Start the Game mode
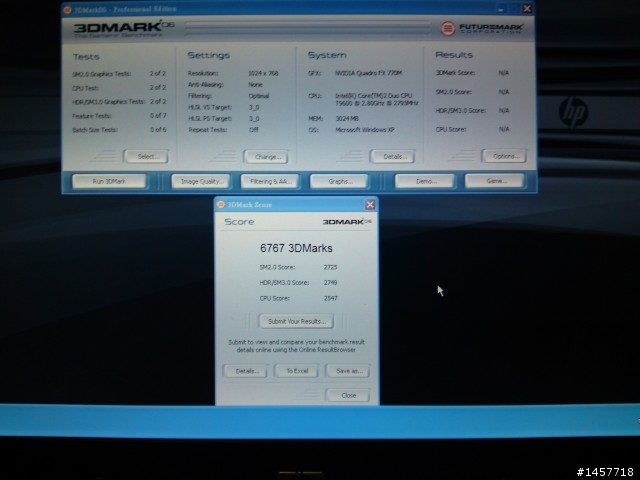 pos(495,181)
